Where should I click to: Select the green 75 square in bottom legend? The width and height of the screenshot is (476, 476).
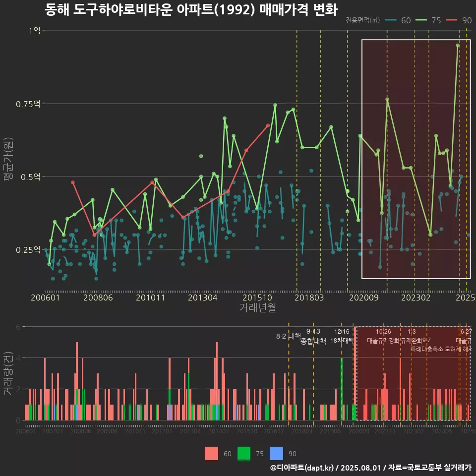[244, 454]
